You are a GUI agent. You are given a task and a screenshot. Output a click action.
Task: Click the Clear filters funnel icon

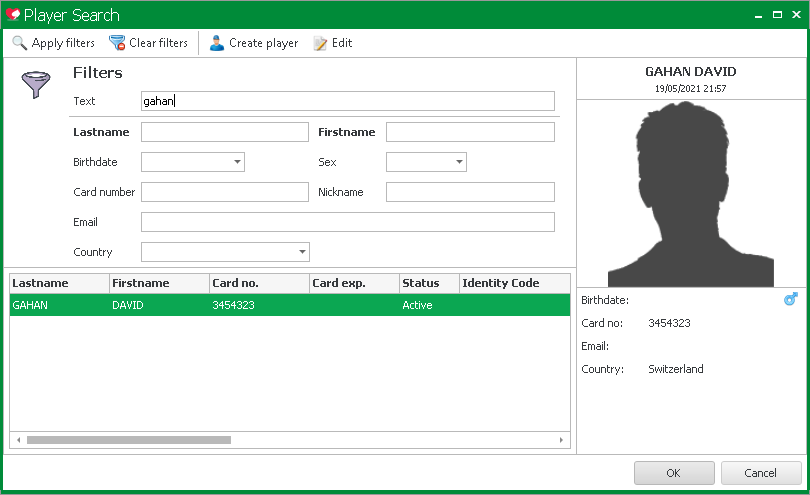117,43
